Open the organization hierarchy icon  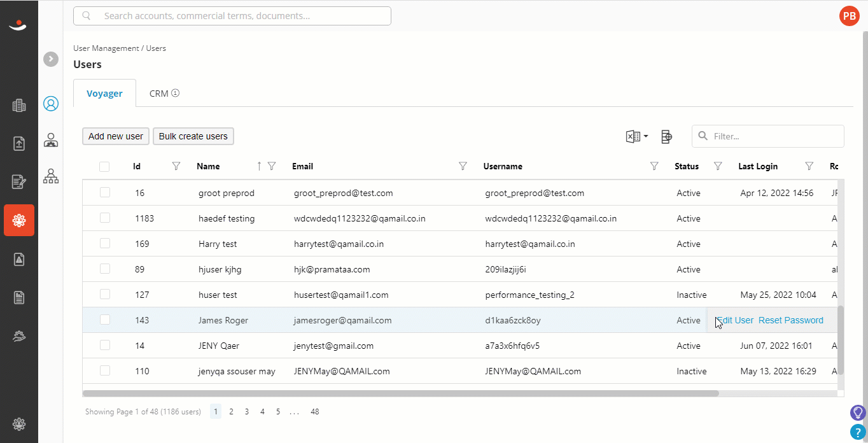(51, 176)
